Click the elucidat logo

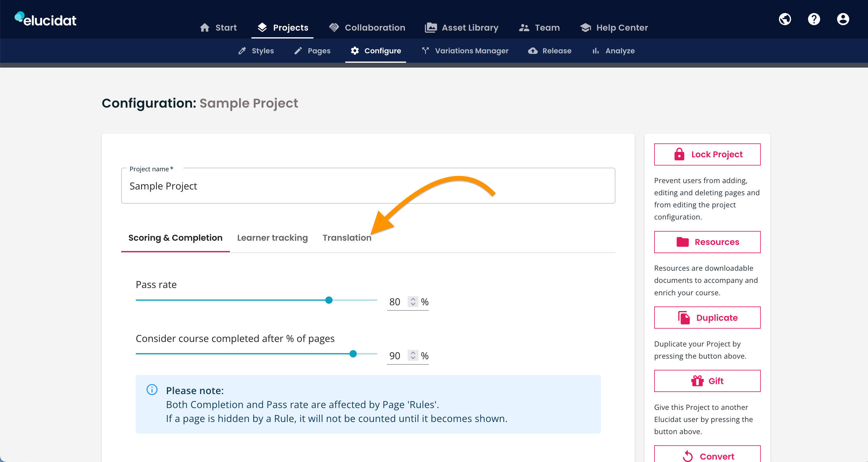(45, 20)
